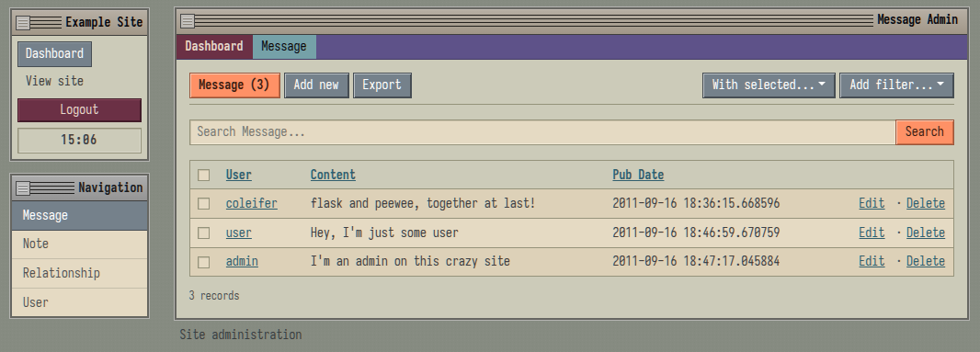
Task: Open Relationship in the Navigation list
Action: [x=79, y=273]
